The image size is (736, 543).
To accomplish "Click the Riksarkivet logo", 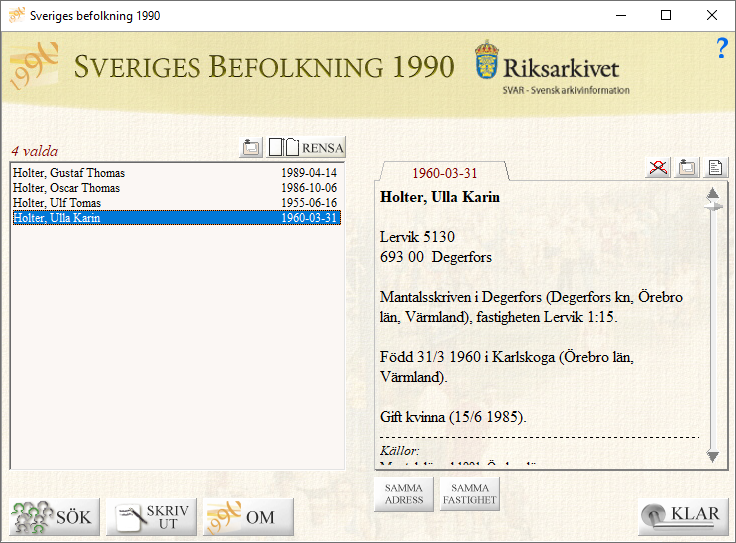I will 552,68.
